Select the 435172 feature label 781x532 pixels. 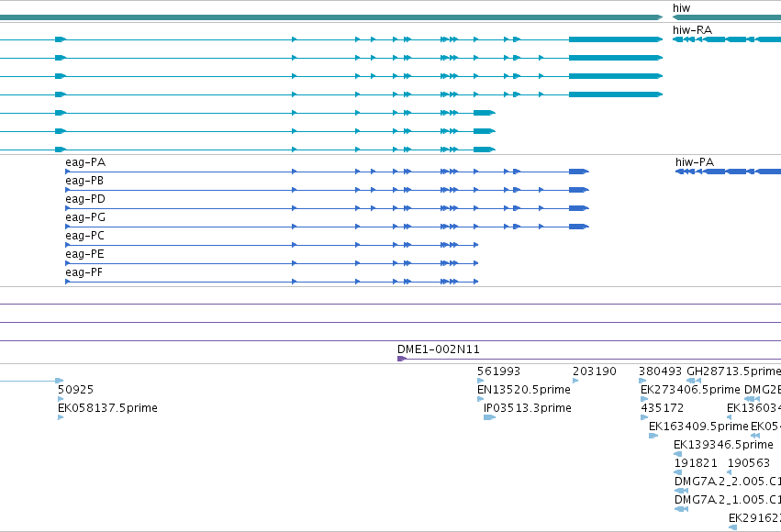(662, 408)
